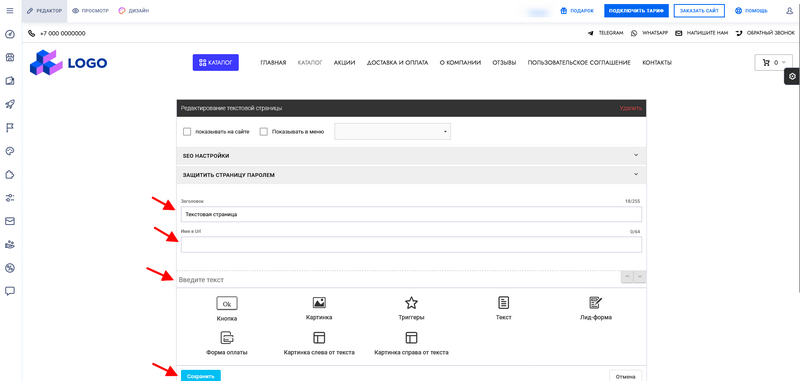
Task: Open the user profile icon at top right
Action: click(790, 11)
